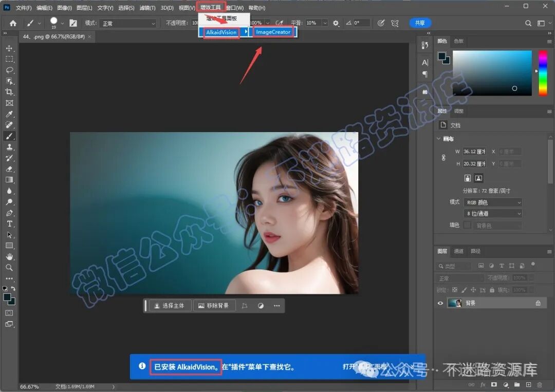Screen dimensions: 555x392
Task: Select the Eyedropper tool
Action: [x=9, y=114]
